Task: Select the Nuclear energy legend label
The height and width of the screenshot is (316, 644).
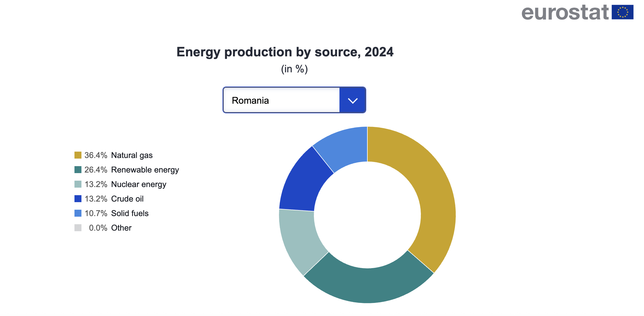Action: pyautogui.click(x=138, y=184)
